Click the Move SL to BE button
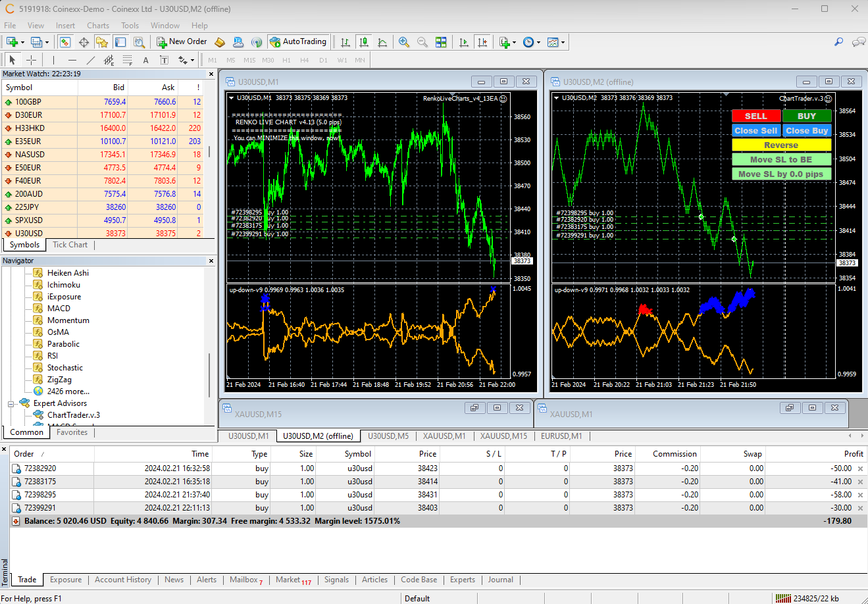The image size is (868, 604). (x=781, y=160)
